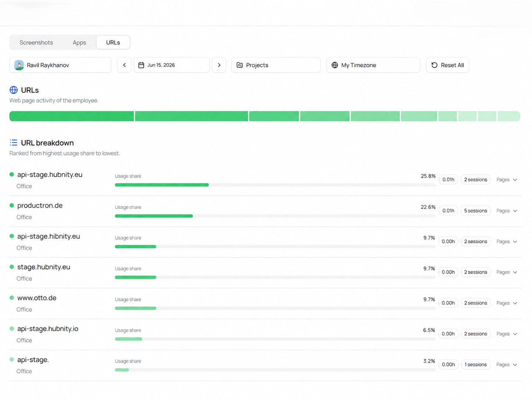This screenshot has width=532, height=399.
Task: Select the second segment of the URL activity bar
Action: coord(191,116)
